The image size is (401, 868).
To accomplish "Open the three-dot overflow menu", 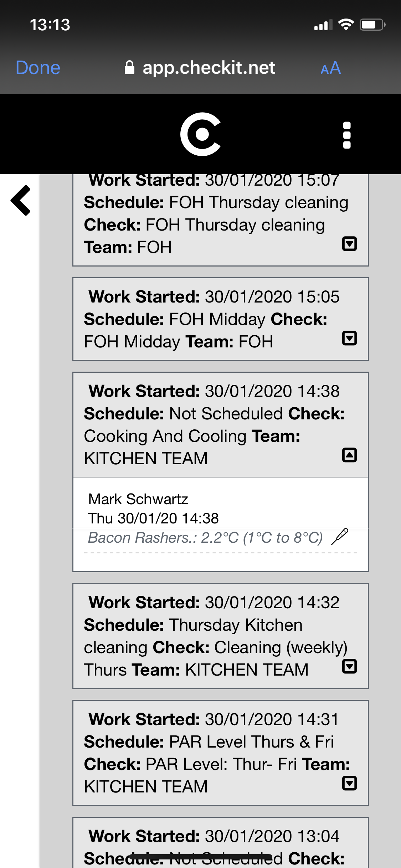I will (346, 135).
